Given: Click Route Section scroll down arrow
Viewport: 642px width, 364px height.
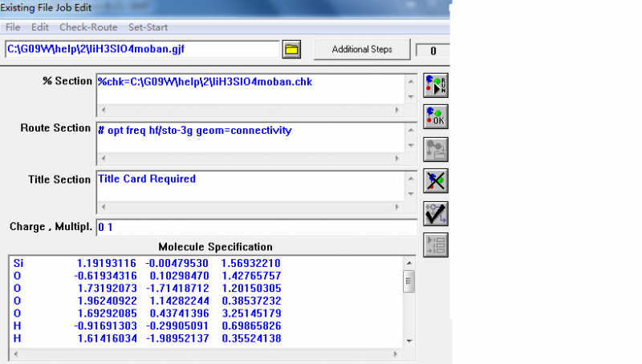Looking at the screenshot, I should [x=411, y=145].
